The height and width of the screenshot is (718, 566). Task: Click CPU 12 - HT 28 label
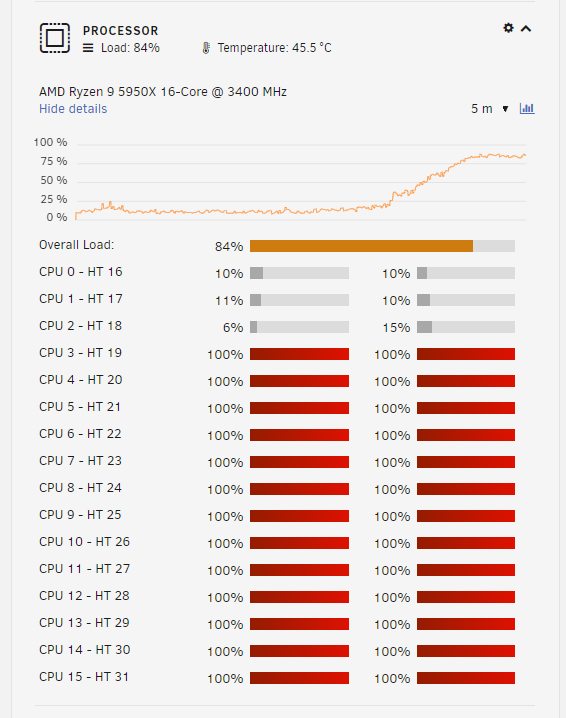click(84, 596)
